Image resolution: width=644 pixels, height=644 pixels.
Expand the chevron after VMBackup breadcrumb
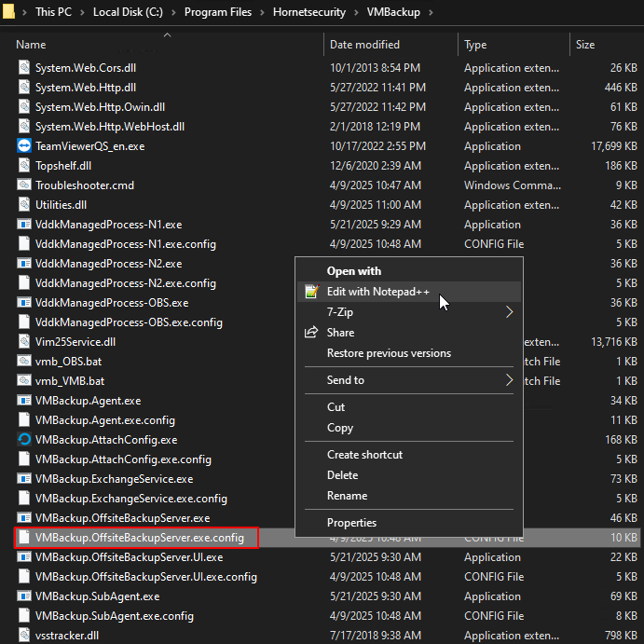point(431,12)
